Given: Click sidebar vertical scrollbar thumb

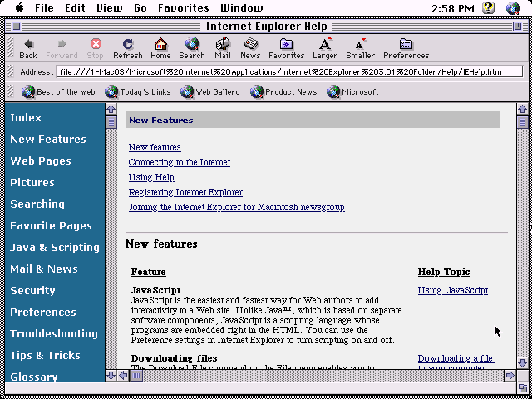Looking at the screenshot, I should 111,122.
